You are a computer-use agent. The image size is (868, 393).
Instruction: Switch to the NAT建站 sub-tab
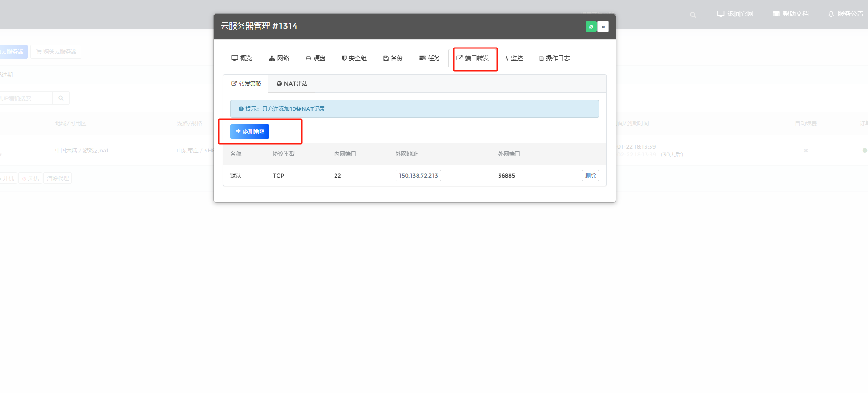(292, 84)
